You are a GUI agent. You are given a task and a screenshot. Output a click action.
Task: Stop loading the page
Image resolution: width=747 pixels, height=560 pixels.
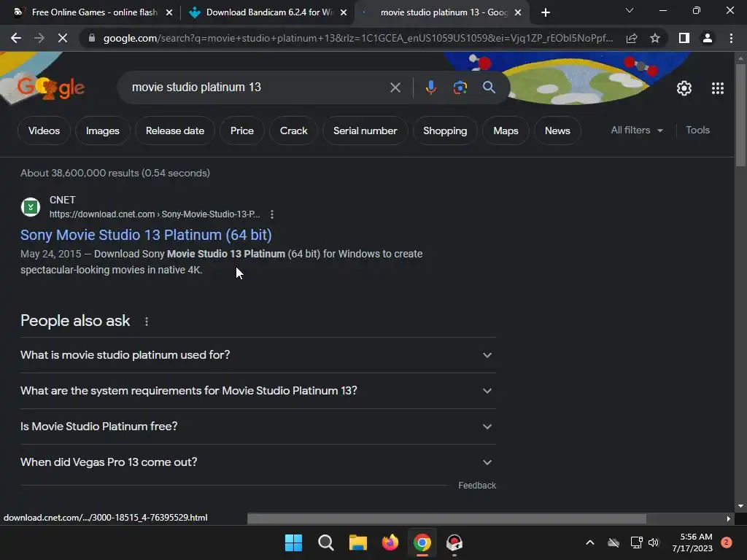tap(63, 38)
